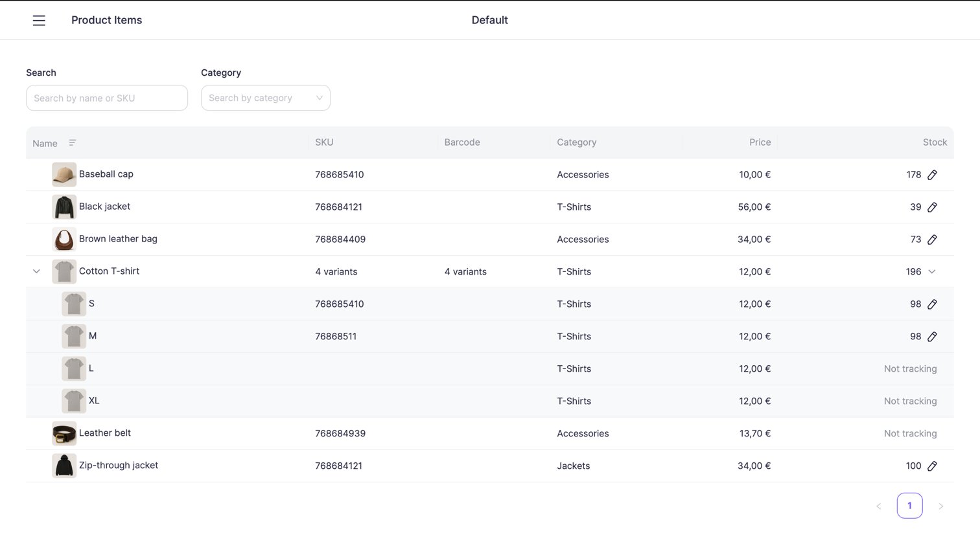Go to the next page of products

click(x=941, y=506)
